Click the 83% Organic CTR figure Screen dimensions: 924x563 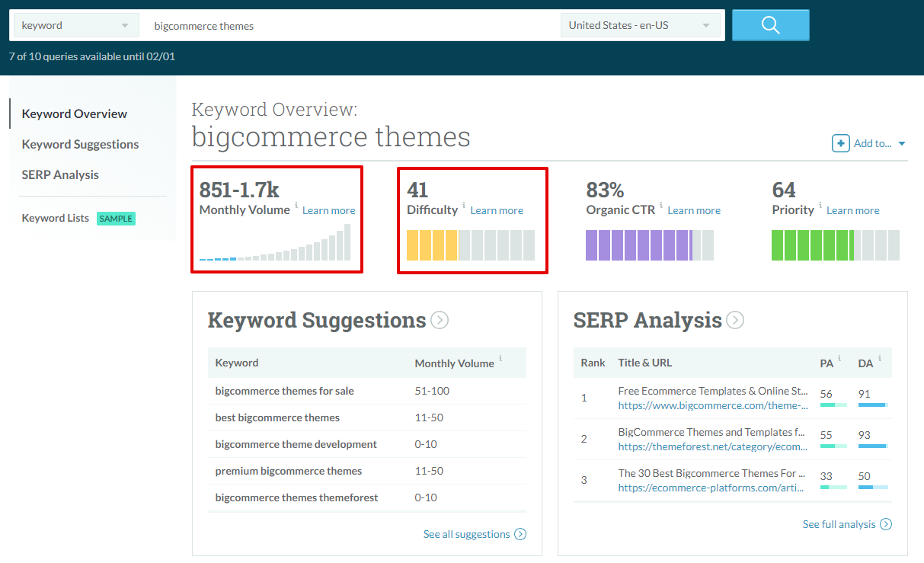tap(607, 190)
